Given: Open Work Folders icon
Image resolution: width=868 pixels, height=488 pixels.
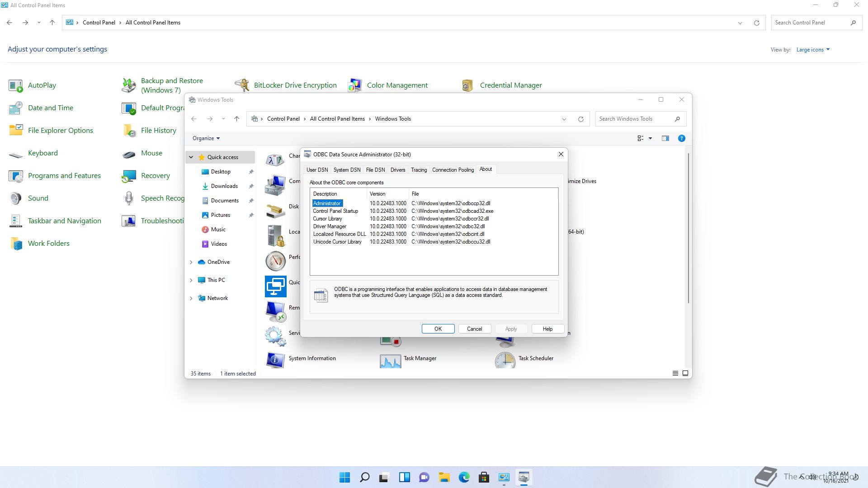Looking at the screenshot, I should [x=16, y=244].
